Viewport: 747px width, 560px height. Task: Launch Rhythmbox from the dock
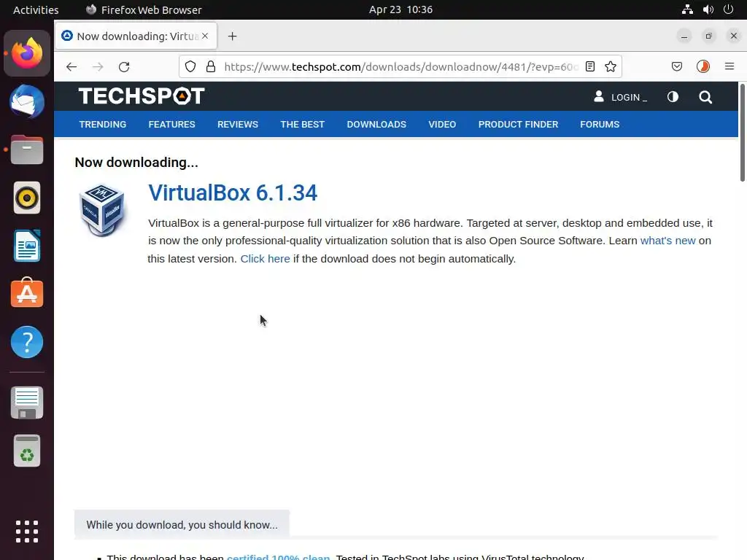pyautogui.click(x=27, y=198)
